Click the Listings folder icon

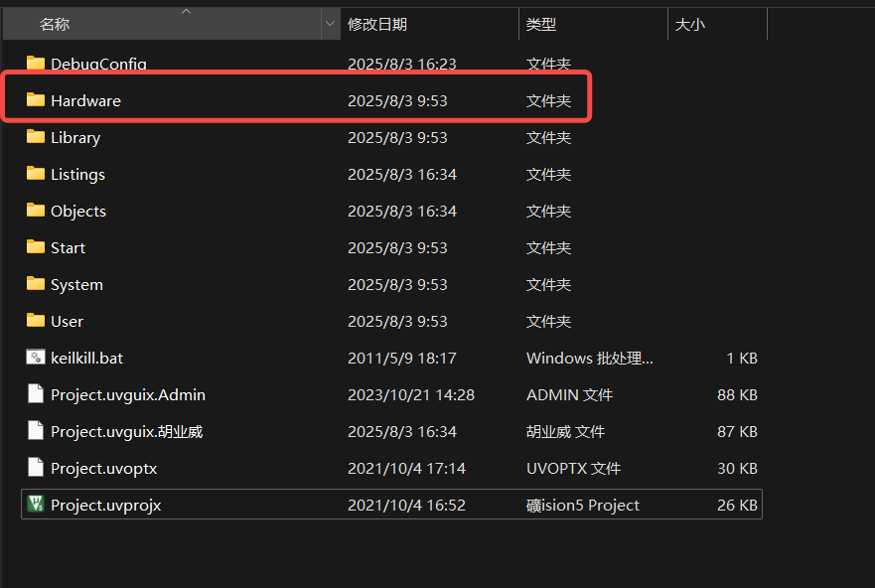click(36, 174)
